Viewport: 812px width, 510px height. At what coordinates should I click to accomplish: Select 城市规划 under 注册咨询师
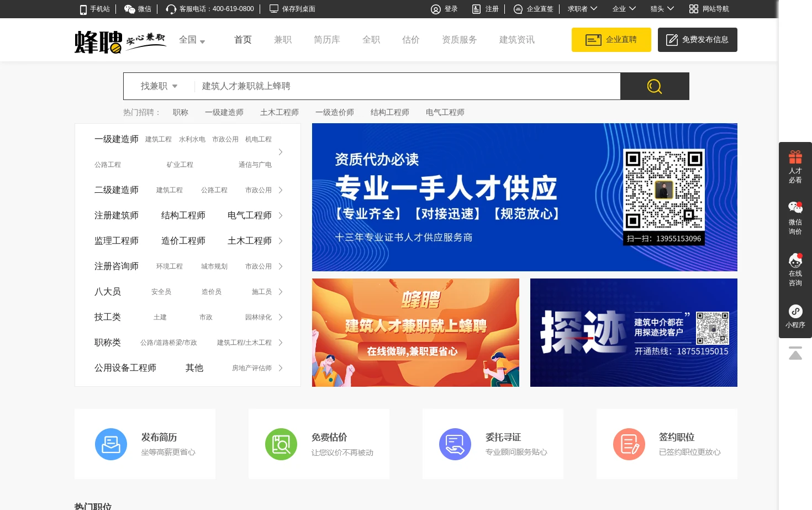[x=214, y=266]
